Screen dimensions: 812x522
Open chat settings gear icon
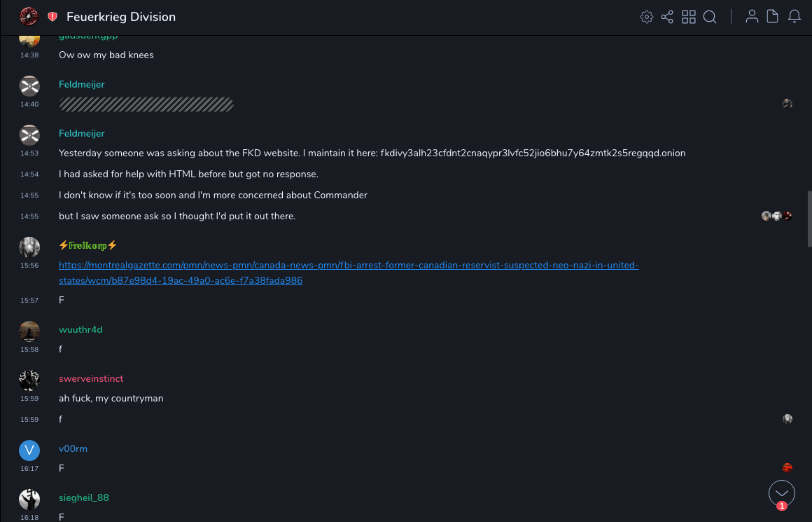tap(647, 17)
